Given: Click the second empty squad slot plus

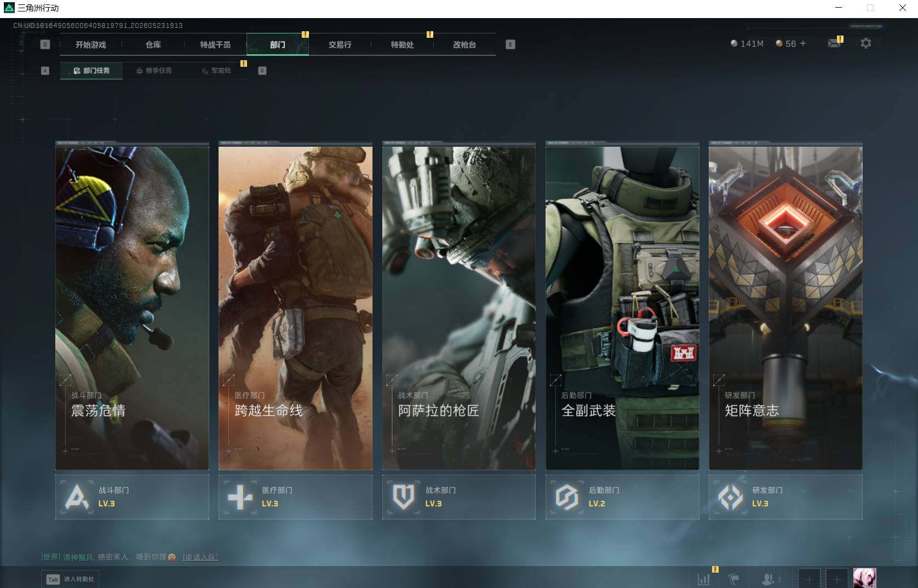Looking at the screenshot, I should coord(837,579).
